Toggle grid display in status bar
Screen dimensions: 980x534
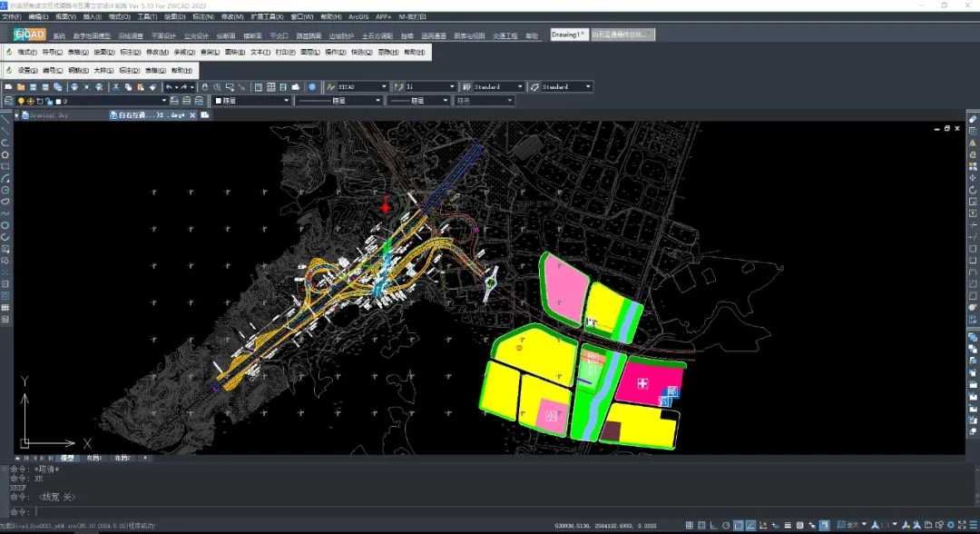point(702,525)
